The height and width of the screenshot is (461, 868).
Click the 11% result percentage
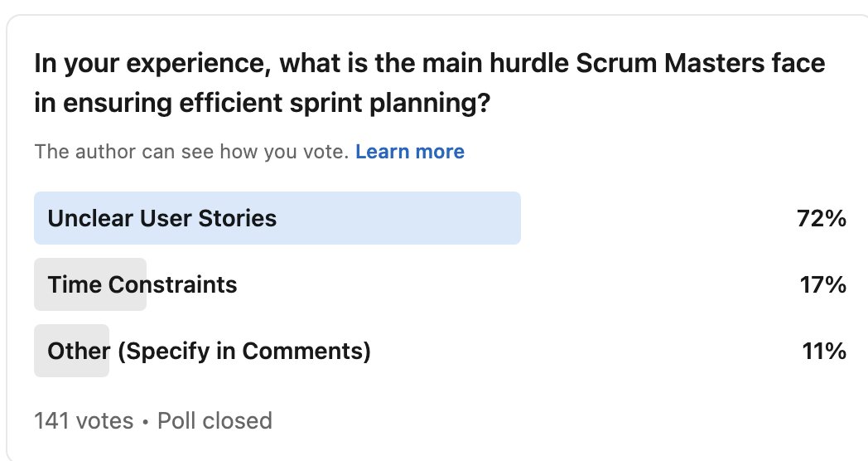coord(824,352)
